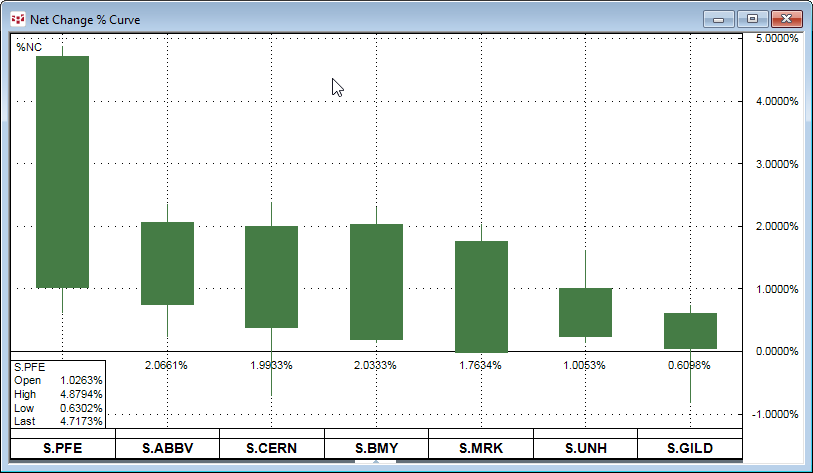Click the S.ABBV candlestick bar
This screenshot has height=473, width=813.
[x=167, y=263]
